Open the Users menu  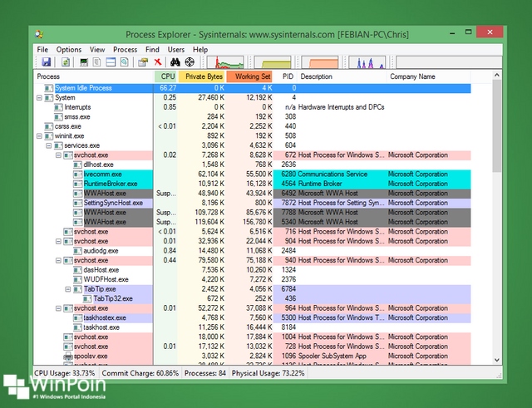176,50
